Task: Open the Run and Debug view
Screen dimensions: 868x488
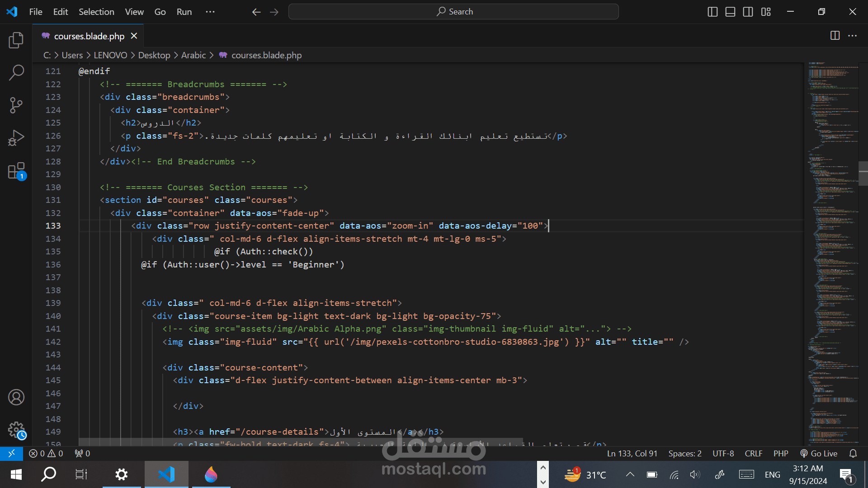Action: (16, 138)
